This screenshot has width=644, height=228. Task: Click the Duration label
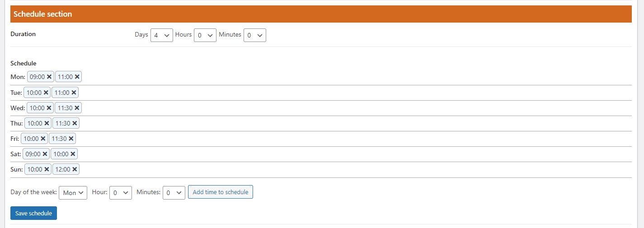(x=23, y=34)
